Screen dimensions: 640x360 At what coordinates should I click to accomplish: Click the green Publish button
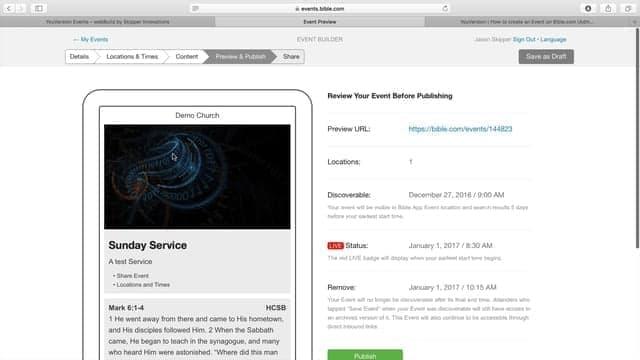[365, 355]
